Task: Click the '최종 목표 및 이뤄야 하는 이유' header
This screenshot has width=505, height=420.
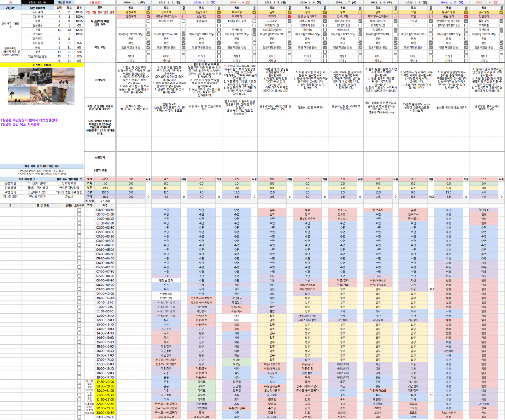Action: pos(42,166)
